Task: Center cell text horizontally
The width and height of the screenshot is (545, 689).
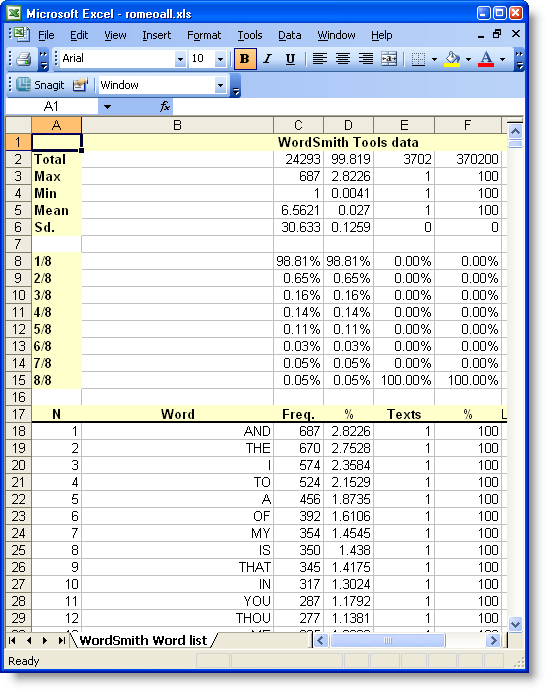Action: point(343,59)
